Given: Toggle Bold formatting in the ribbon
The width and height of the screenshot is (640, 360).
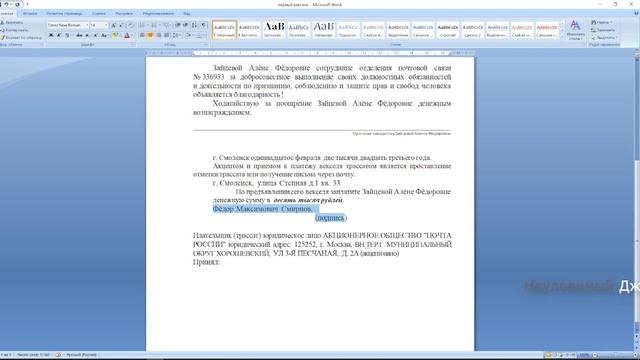Looking at the screenshot, I should tap(51, 36).
